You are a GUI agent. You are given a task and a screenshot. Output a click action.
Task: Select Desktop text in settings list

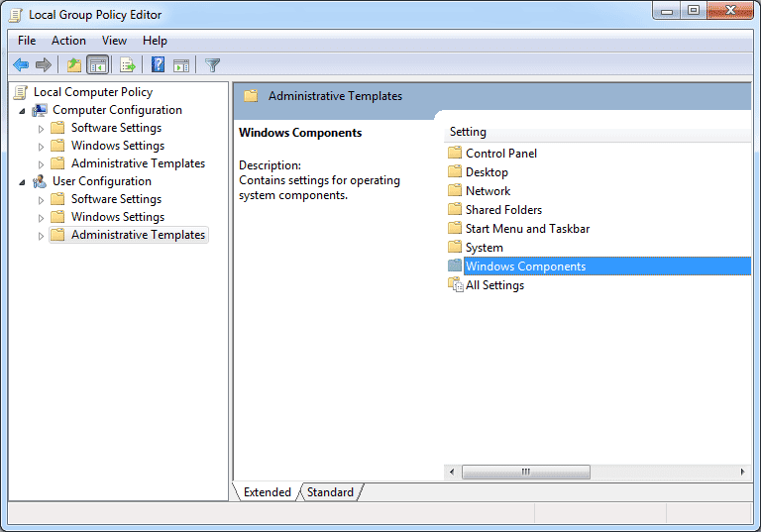pos(487,172)
